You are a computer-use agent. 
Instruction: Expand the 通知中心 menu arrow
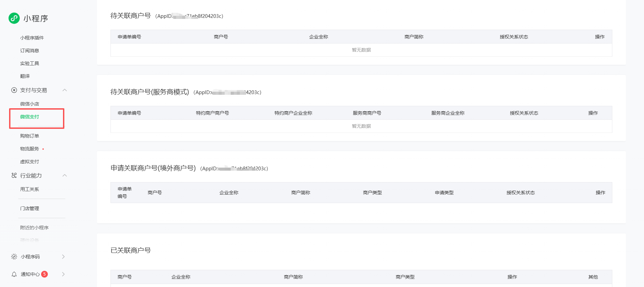[x=63, y=274]
